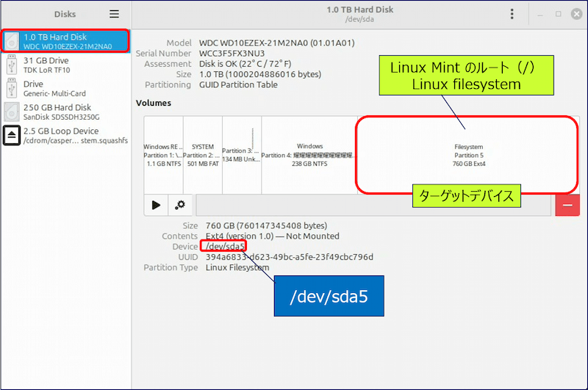Click the USB icon of 31 GB Drive
This screenshot has height=390, width=588.
[x=12, y=65]
